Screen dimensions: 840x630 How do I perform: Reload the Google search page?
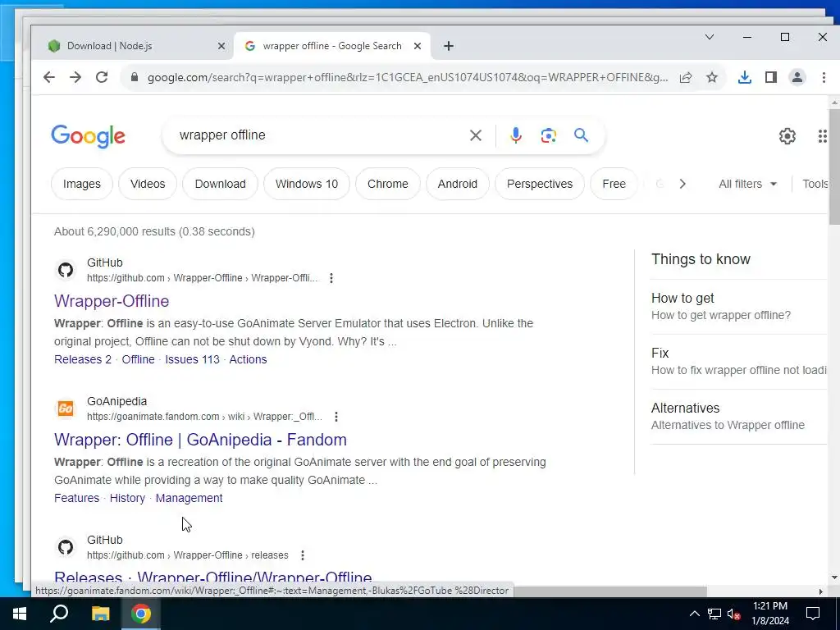coord(102,77)
